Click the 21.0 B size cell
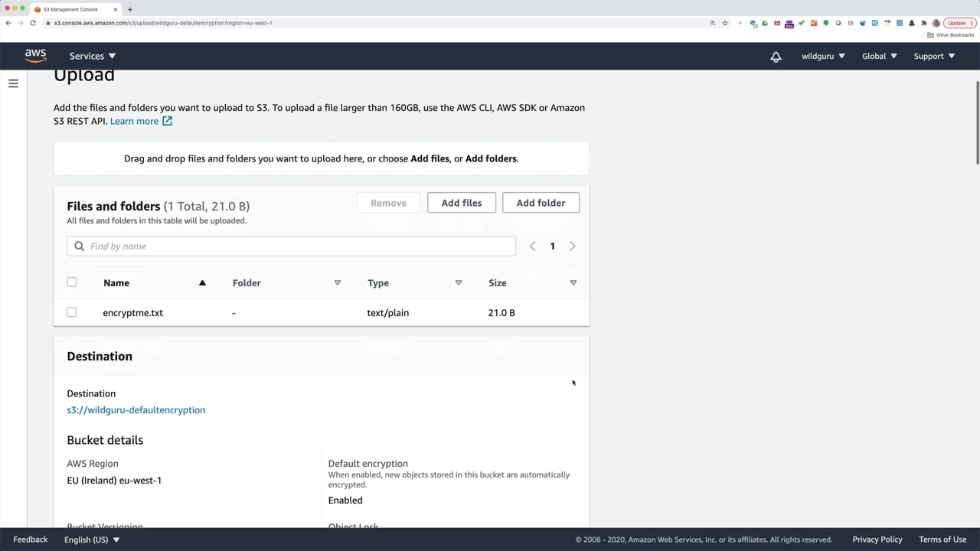This screenshot has height=551, width=980. coord(501,313)
